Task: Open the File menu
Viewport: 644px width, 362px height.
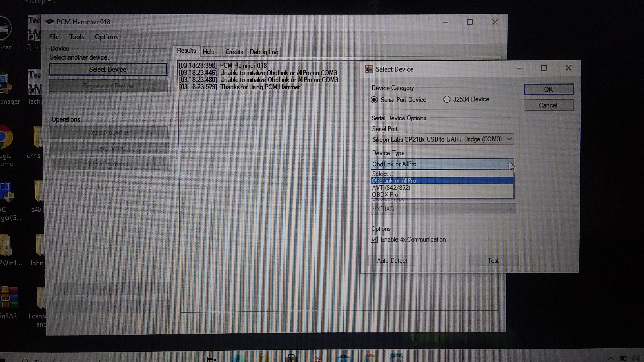Action: (54, 37)
